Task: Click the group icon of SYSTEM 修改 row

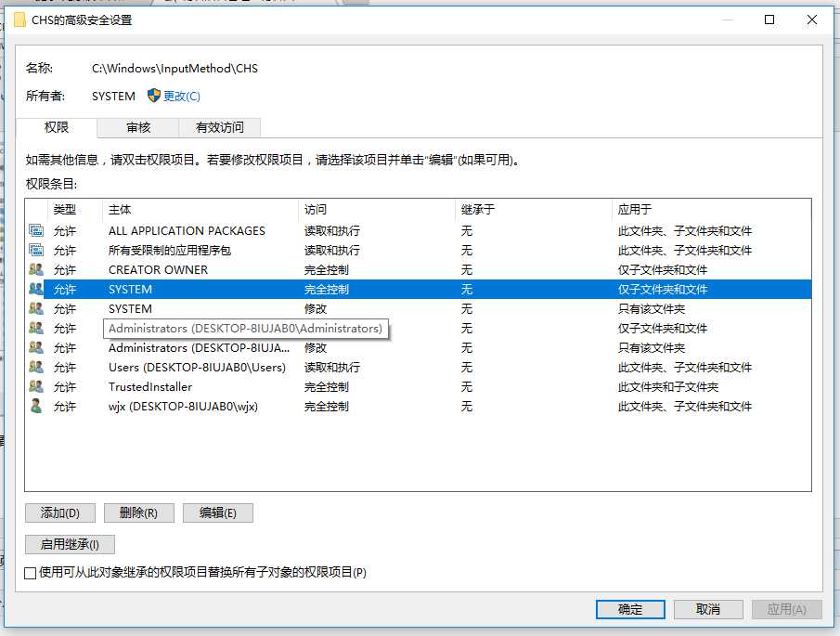Action: [x=36, y=308]
